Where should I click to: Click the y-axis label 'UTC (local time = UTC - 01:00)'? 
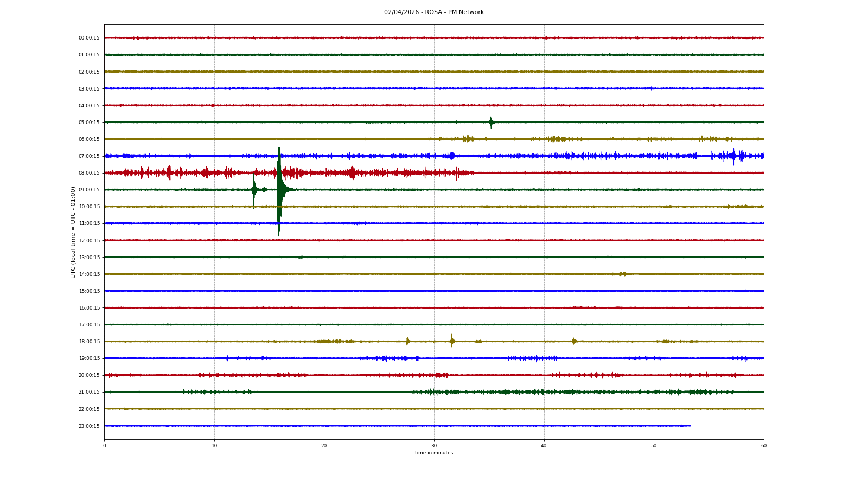73,232
